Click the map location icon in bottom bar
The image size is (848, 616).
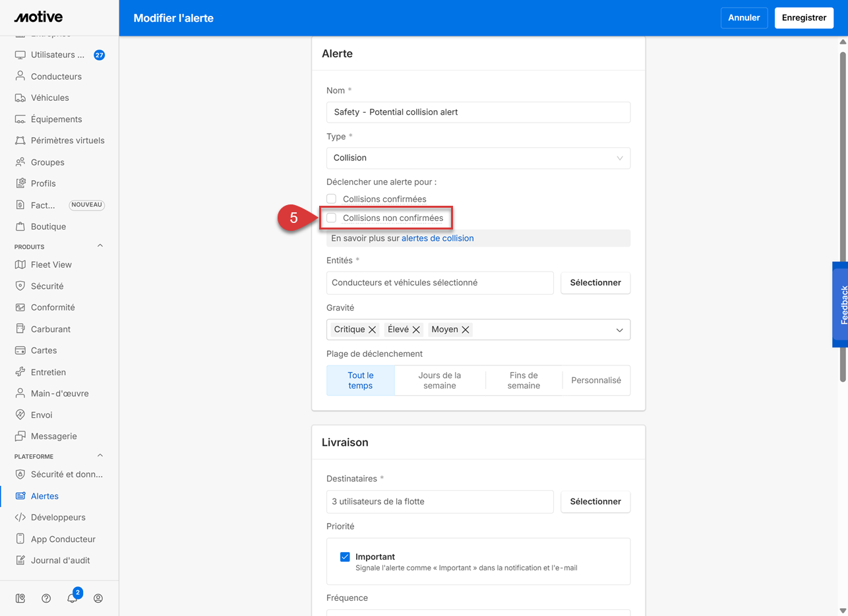(20, 598)
